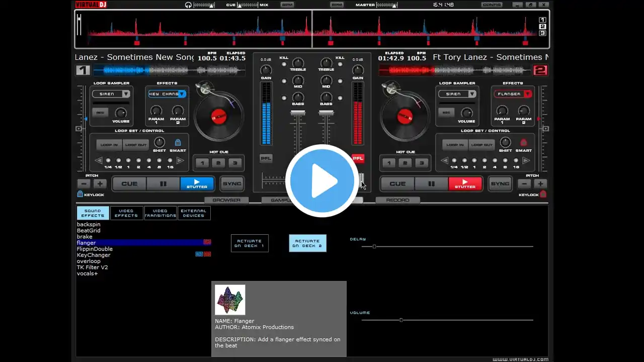Pause playback on deck 2
Image resolution: width=644 pixels, height=362 pixels.
pyautogui.click(x=431, y=184)
